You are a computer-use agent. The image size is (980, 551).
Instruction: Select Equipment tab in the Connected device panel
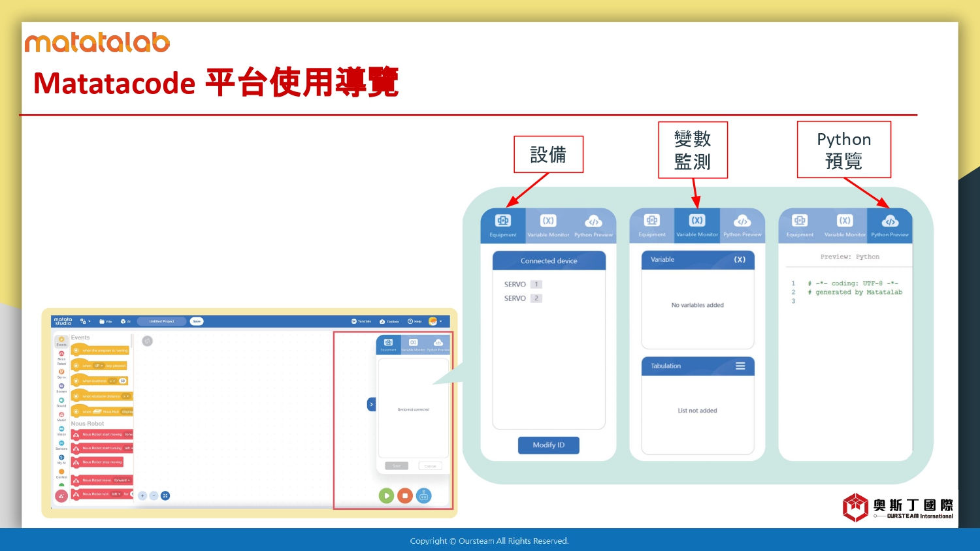point(503,225)
